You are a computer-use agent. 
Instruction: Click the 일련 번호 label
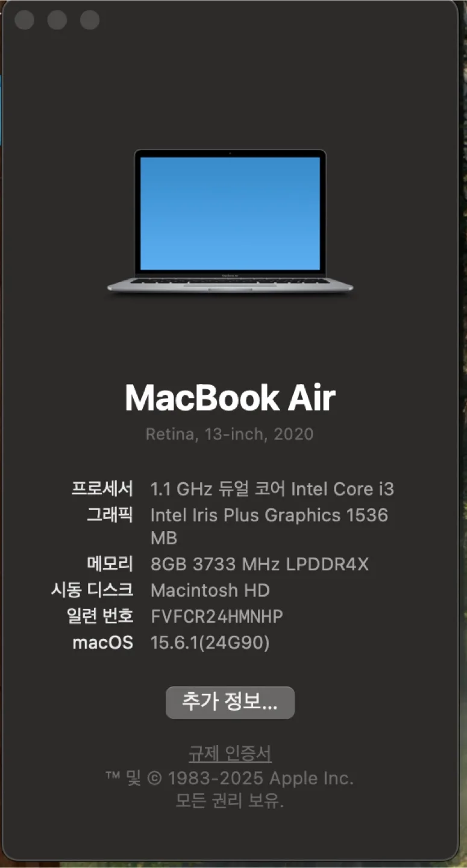tap(99, 616)
